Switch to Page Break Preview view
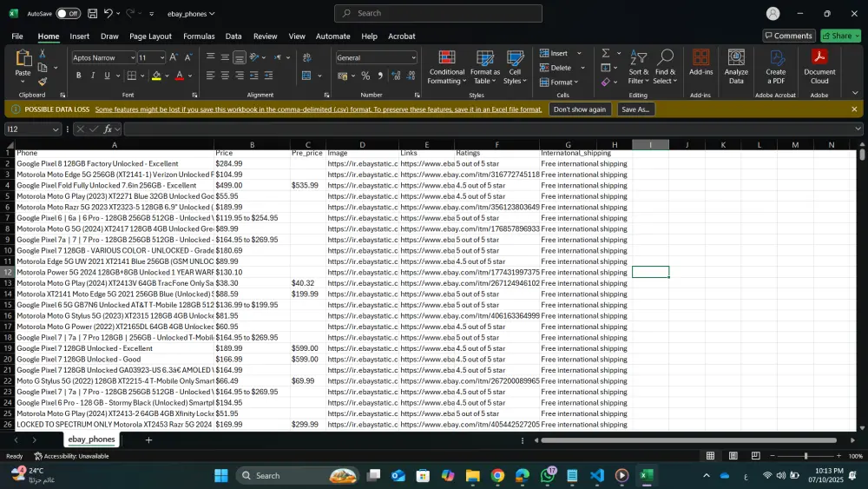Screen dimensions: 868x489 click(x=756, y=456)
